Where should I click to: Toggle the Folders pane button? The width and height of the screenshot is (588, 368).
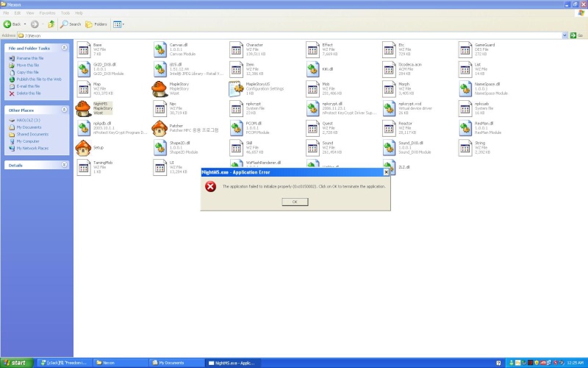pyautogui.click(x=96, y=24)
